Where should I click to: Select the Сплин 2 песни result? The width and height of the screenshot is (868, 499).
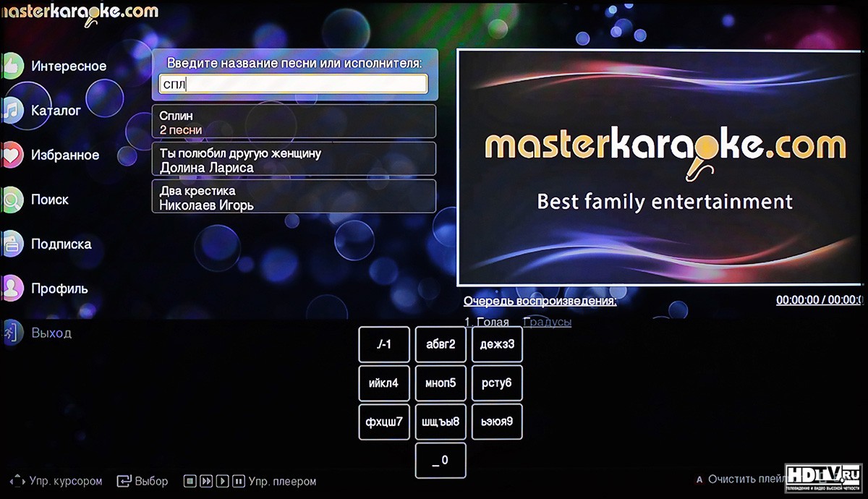[x=294, y=121]
